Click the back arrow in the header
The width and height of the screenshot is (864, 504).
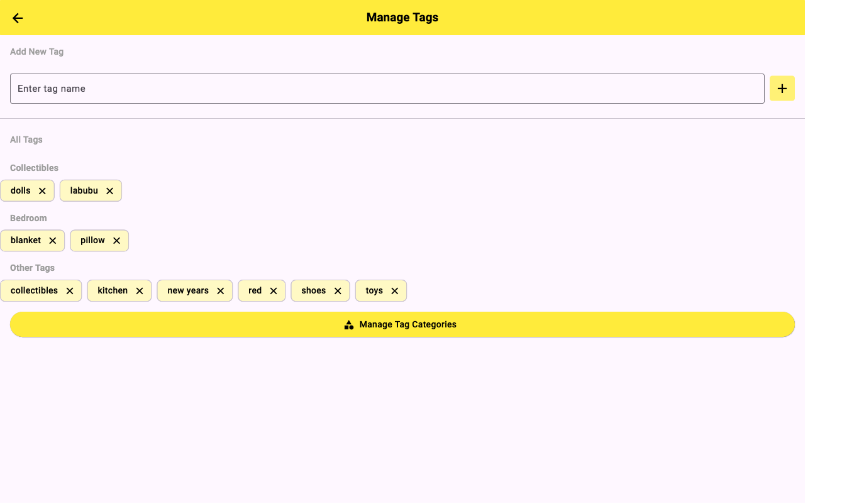pyautogui.click(x=17, y=18)
